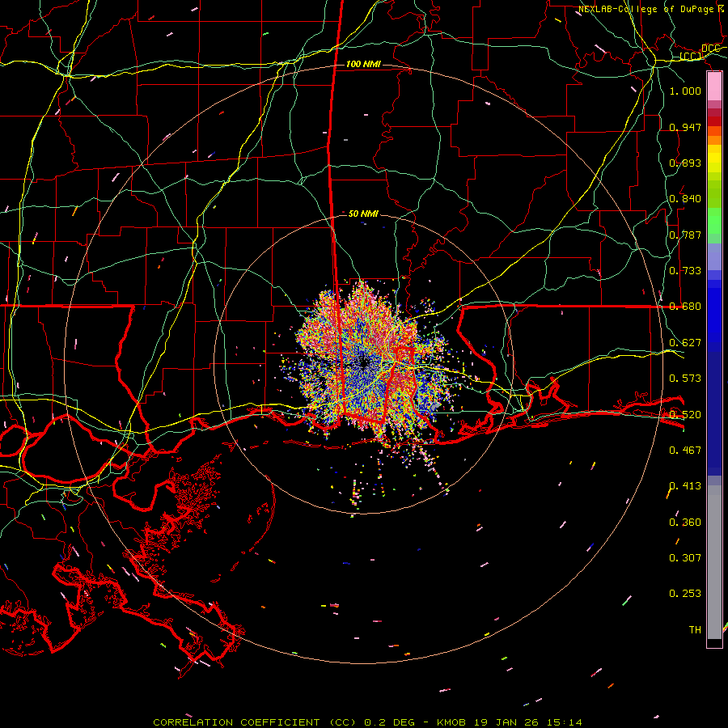Click the 0.787 scale value
The height and width of the screenshot is (728, 728).
(685, 235)
